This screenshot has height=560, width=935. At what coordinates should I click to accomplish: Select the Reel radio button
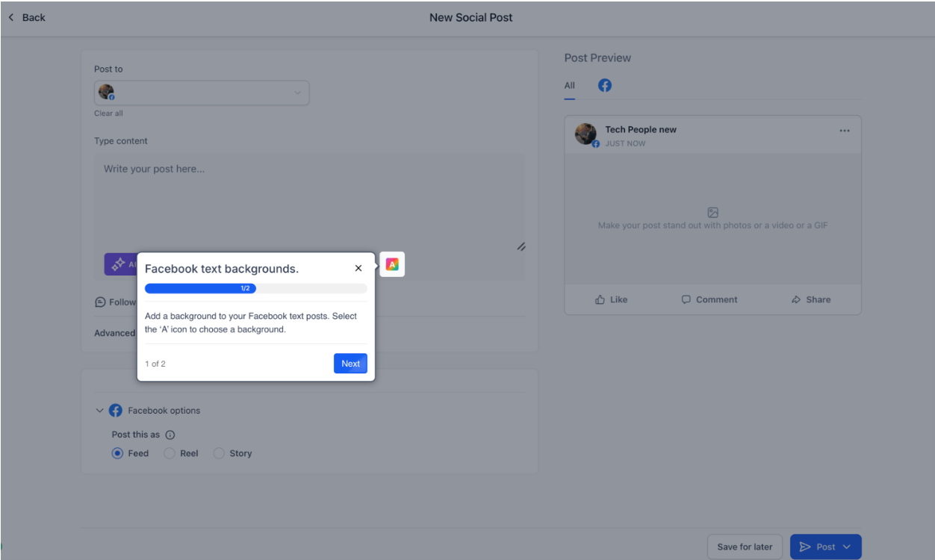click(x=170, y=453)
